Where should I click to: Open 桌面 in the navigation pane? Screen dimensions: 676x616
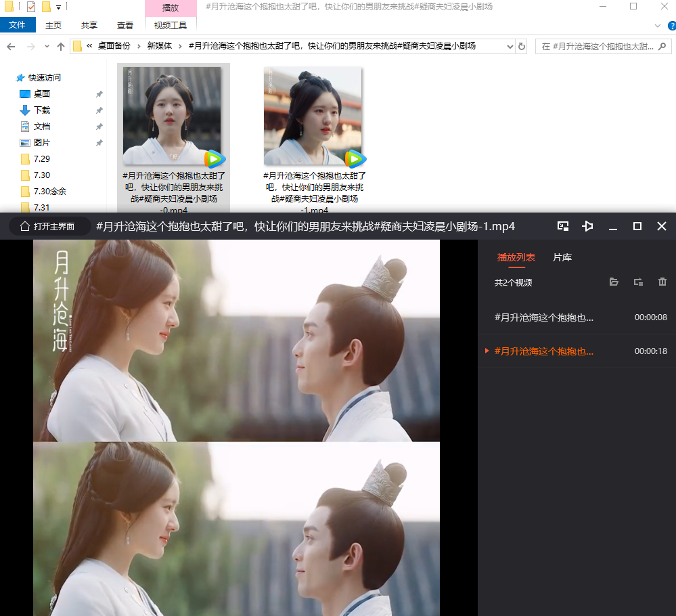pos(42,94)
